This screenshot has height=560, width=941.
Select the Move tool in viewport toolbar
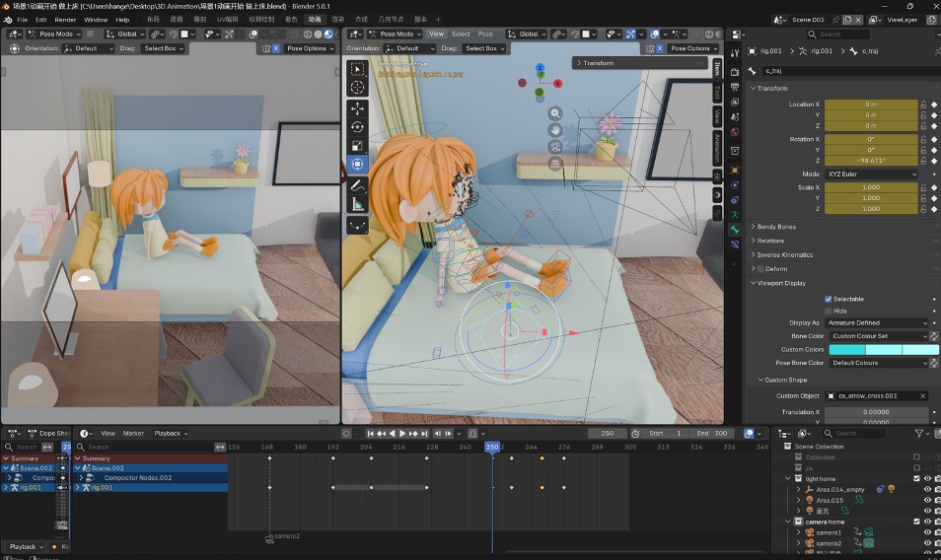[357, 108]
